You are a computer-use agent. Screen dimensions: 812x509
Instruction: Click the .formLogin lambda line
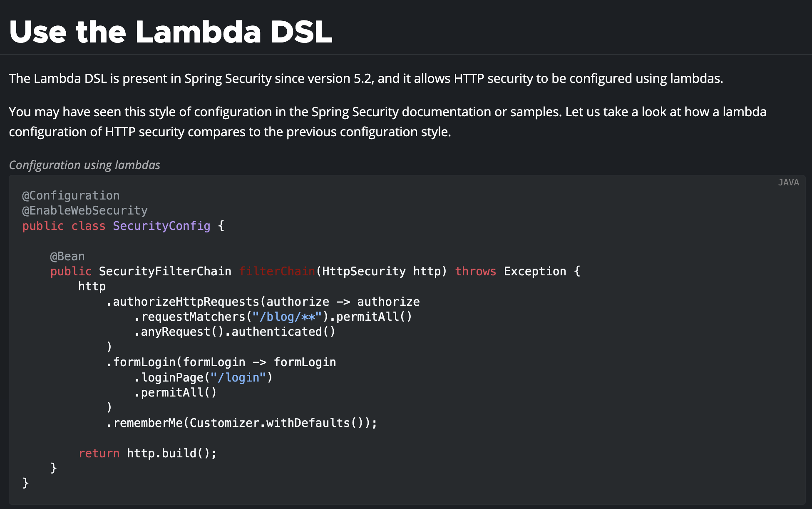click(x=221, y=362)
